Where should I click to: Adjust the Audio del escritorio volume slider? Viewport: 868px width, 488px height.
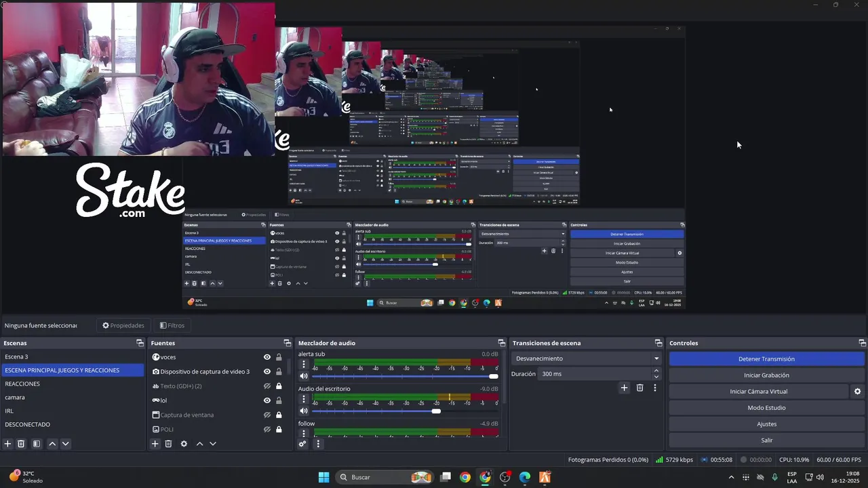pos(405,411)
